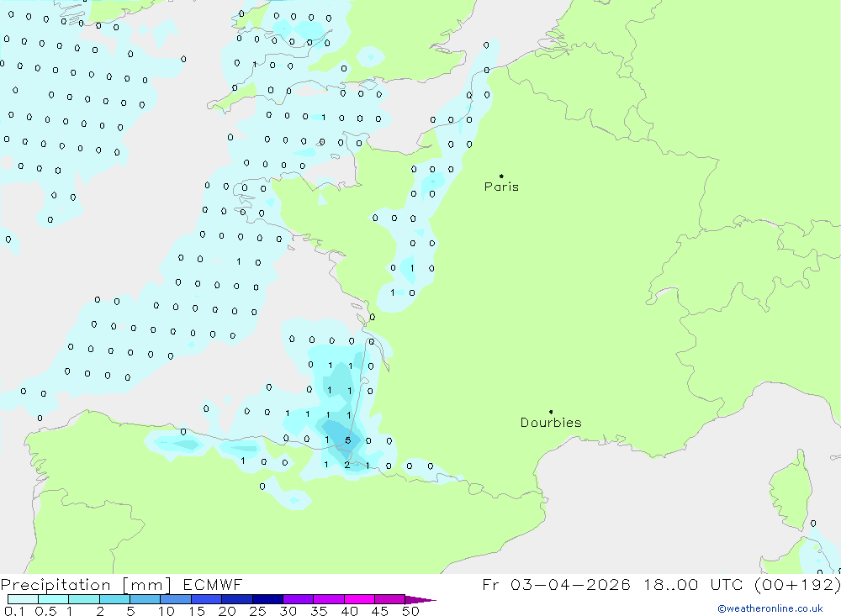Click the 'Precipitation [mm]' title text
Image resolution: width=841 pixels, height=616 pixels.
click(86, 585)
